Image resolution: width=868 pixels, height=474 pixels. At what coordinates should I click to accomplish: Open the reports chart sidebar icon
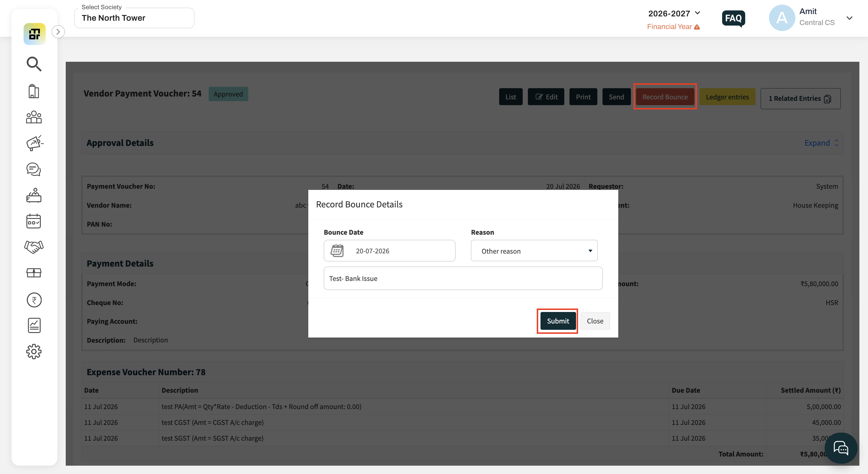(x=34, y=325)
